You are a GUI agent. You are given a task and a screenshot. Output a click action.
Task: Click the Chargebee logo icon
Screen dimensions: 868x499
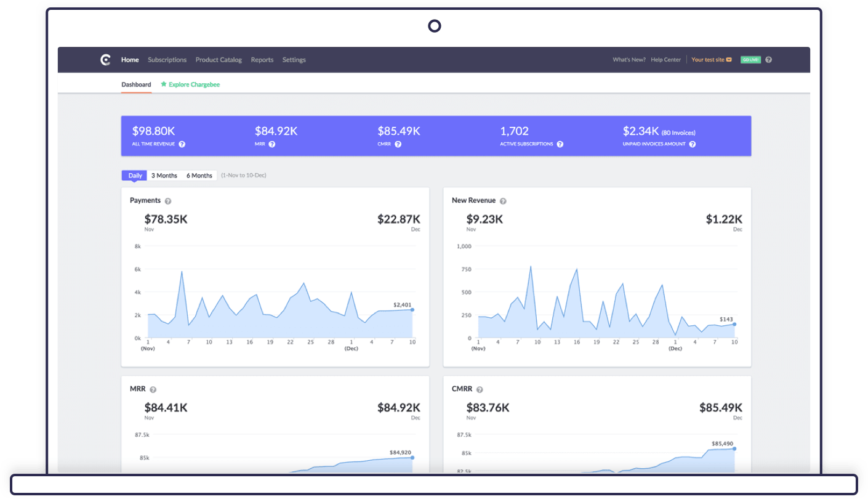click(105, 60)
